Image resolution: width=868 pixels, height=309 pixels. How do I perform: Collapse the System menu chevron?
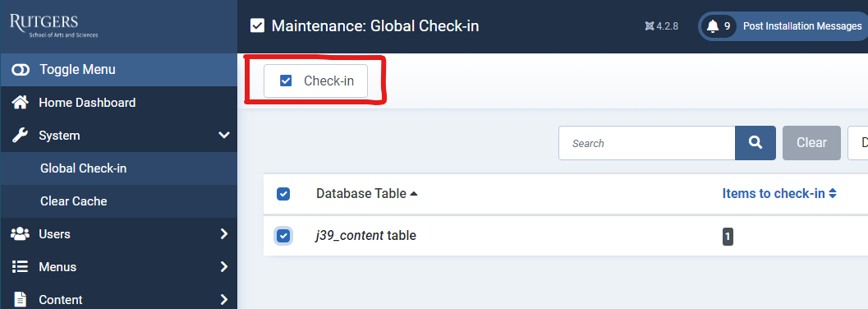click(223, 135)
